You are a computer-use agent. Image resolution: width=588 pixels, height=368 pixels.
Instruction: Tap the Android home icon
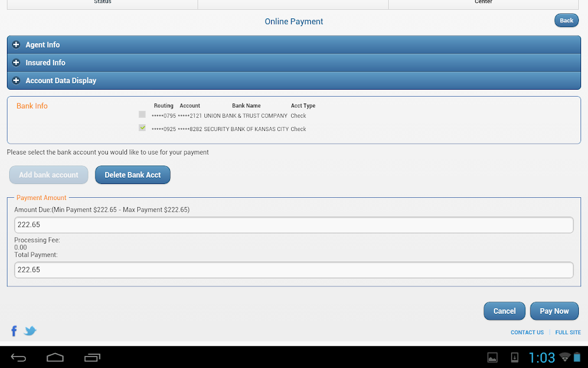[55, 358]
